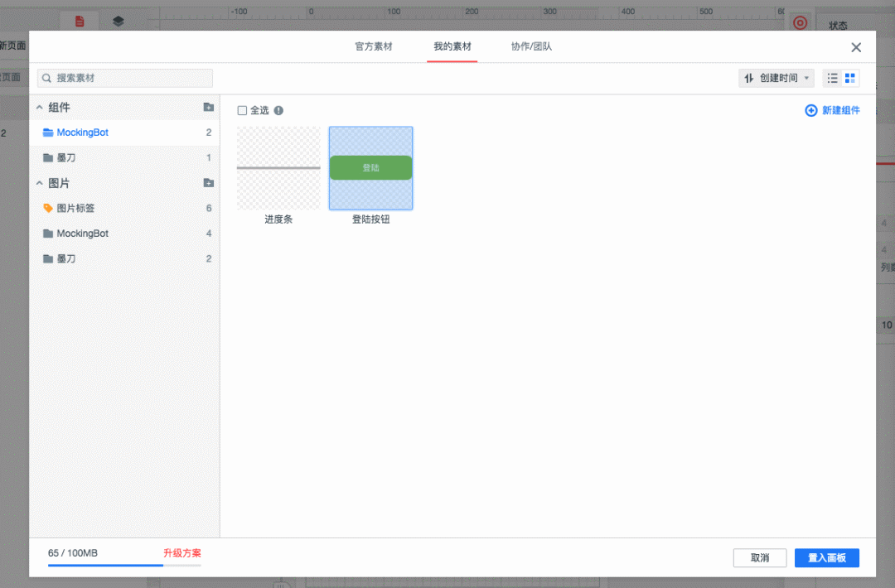Image resolution: width=895 pixels, height=588 pixels.
Task: Select 墨刀 folder under 组件
Action: 124,157
